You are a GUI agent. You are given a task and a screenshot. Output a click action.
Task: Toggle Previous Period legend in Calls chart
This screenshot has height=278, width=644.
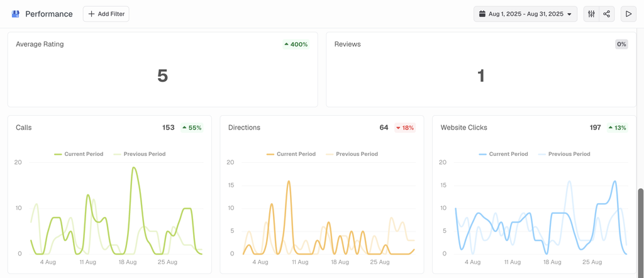pyautogui.click(x=139, y=154)
